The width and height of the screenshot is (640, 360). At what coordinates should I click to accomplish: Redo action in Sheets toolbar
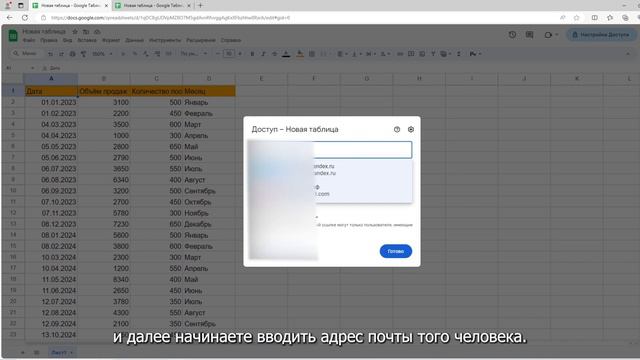(x=61, y=54)
